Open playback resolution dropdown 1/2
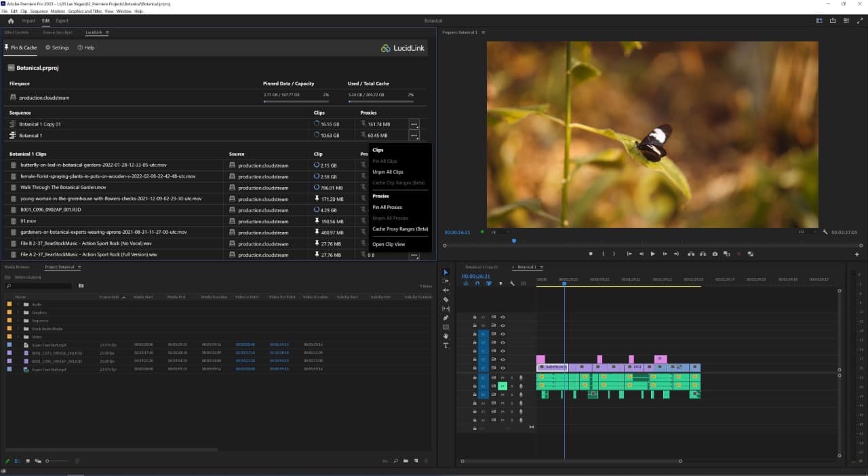Viewport: 868px width, 476px height. (807, 232)
